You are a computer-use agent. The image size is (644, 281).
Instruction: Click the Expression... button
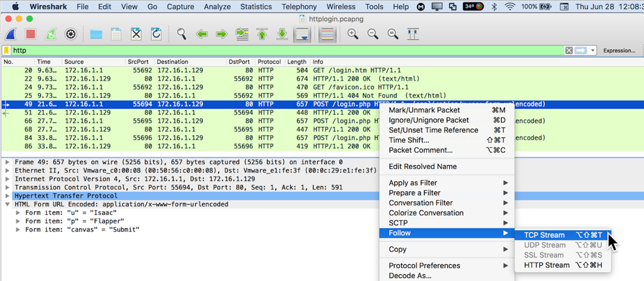click(619, 51)
